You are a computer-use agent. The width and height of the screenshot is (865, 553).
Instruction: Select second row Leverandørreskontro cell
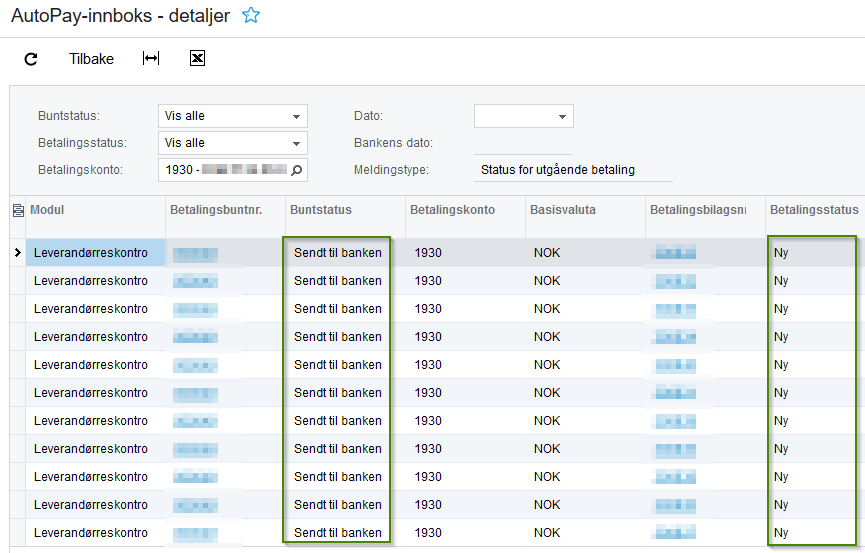pos(95,281)
